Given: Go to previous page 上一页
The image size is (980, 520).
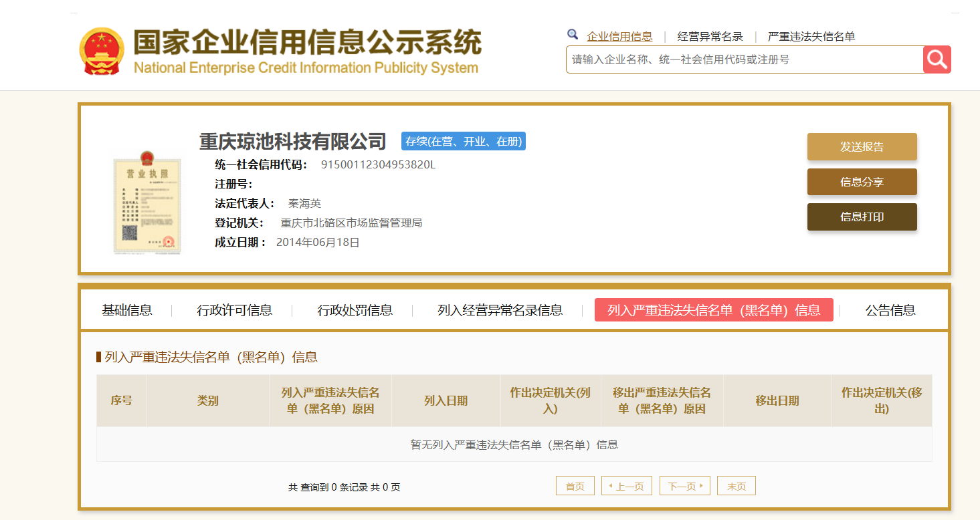Looking at the screenshot, I should click(x=627, y=486).
